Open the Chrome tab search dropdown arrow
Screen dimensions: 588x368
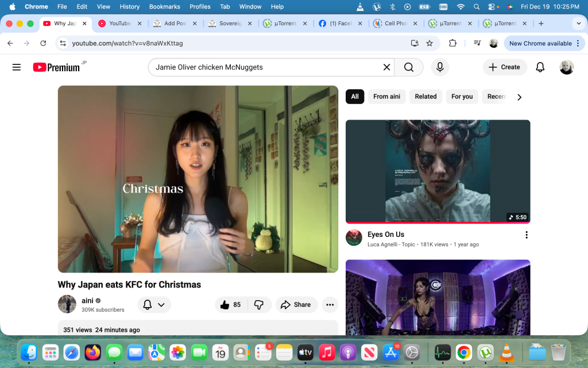click(x=577, y=24)
